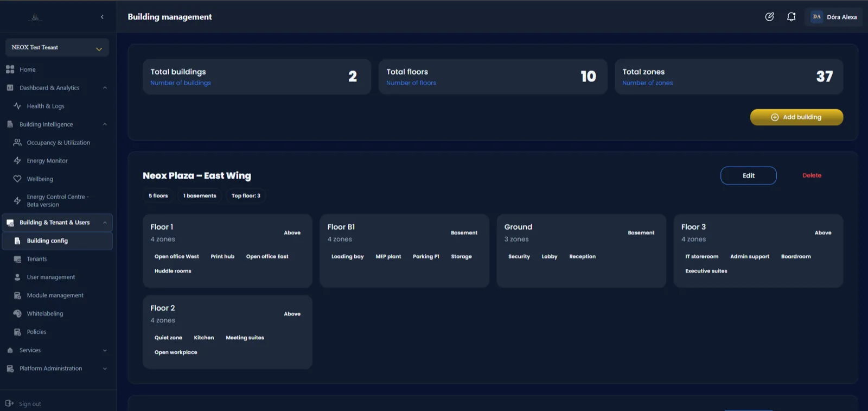Collapse the Building Intelligence section

(x=105, y=124)
